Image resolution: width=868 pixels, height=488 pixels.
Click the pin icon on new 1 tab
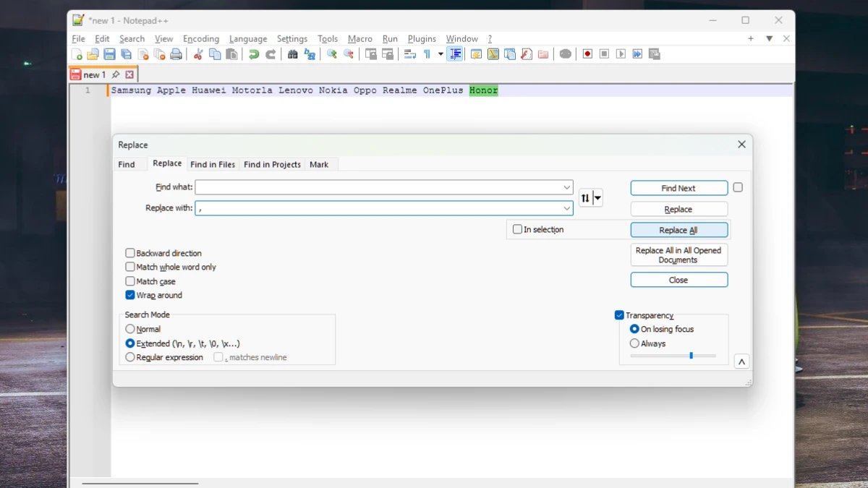click(116, 74)
